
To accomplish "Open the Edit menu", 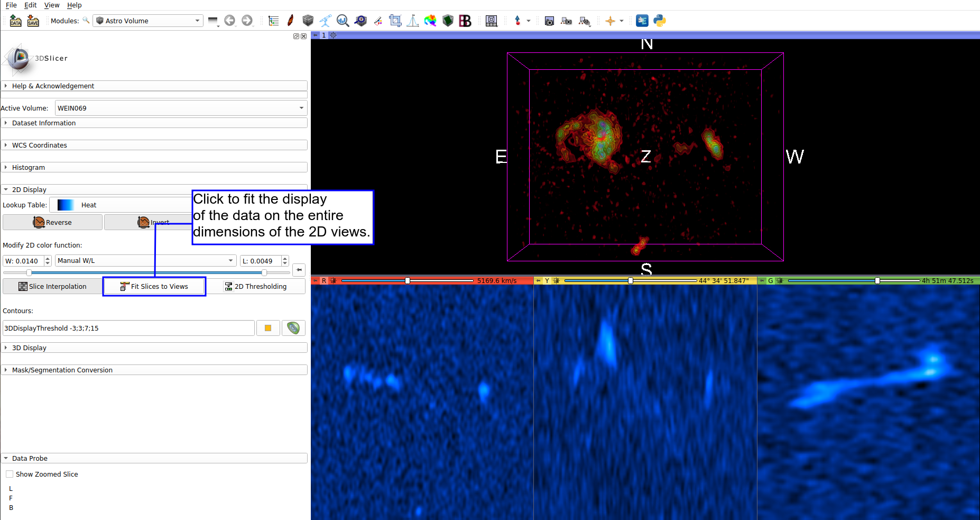I will (x=31, y=5).
